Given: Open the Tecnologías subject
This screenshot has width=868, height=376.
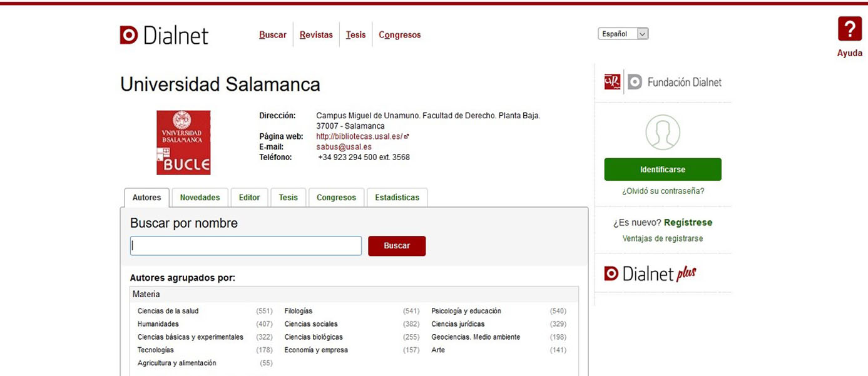Looking at the screenshot, I should 156,350.
